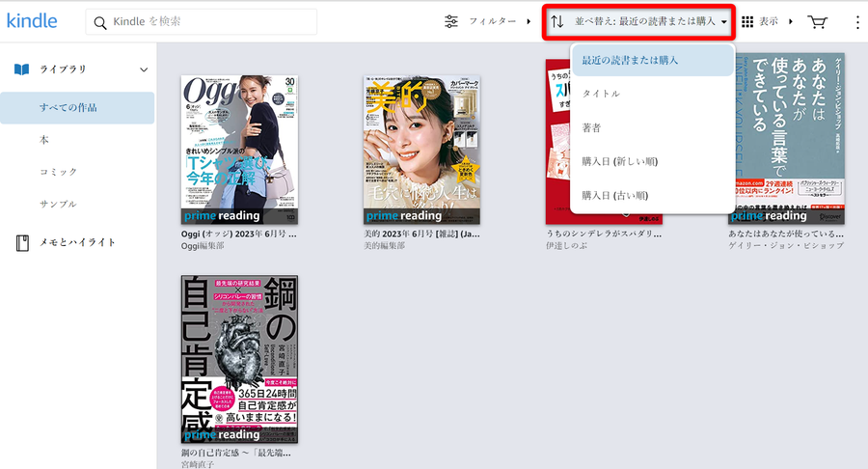
Task: Select 最近の読書または購入 sort option
Action: pos(653,61)
